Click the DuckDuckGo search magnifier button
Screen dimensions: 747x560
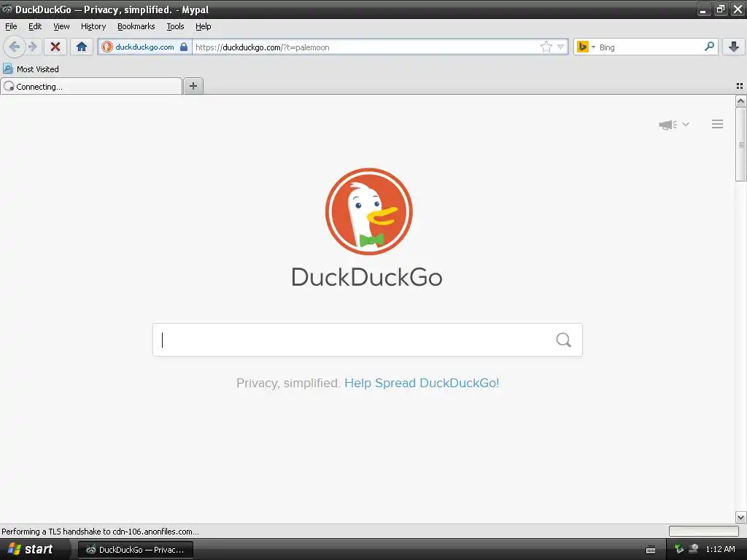(564, 340)
